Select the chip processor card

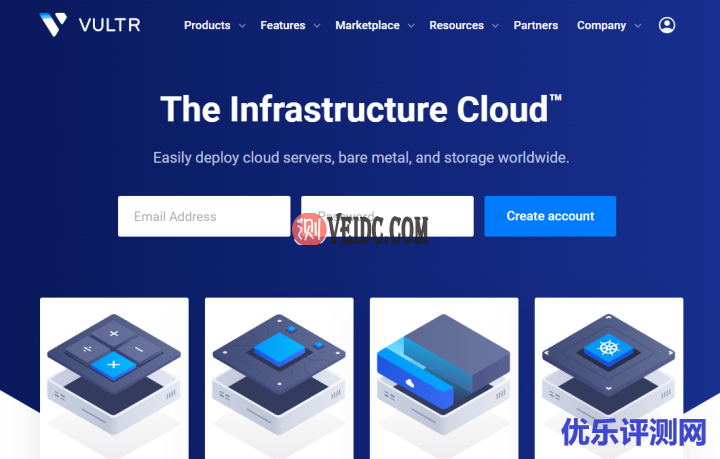279,378
